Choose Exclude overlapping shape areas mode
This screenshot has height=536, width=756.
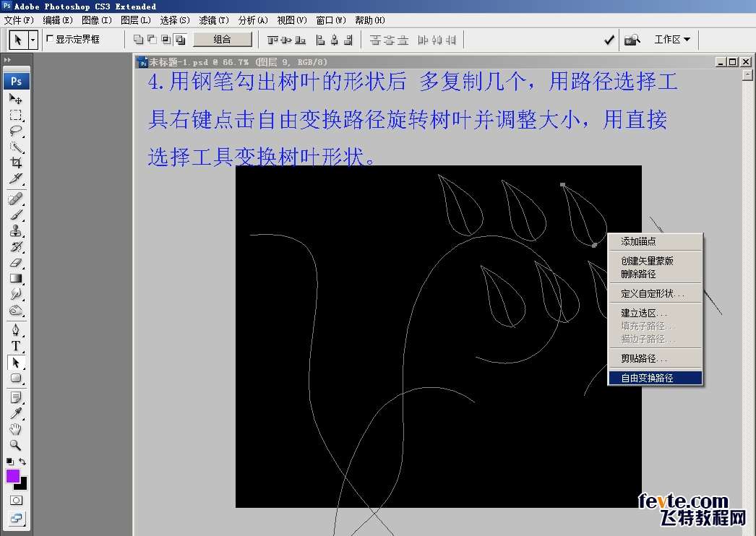(180, 40)
